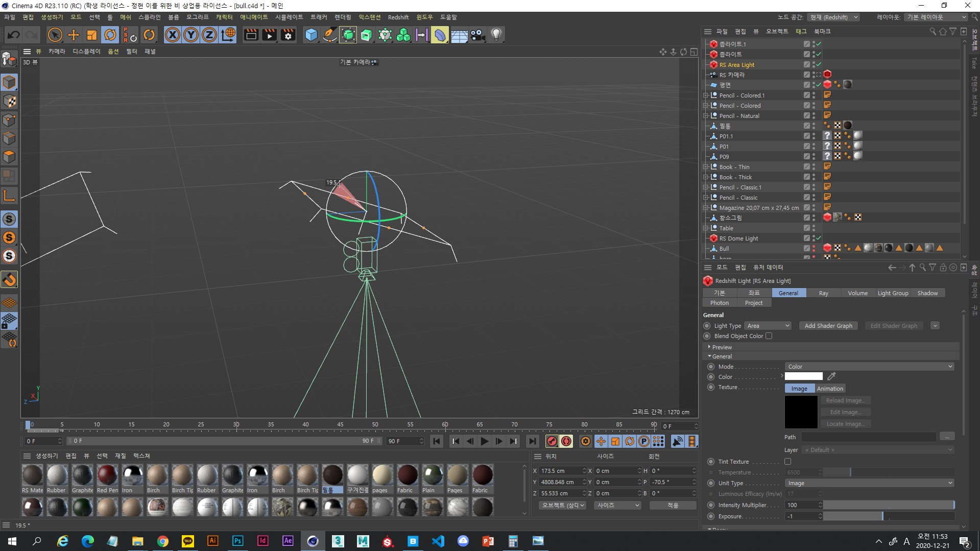Expand the Book - Thin object
Viewport: 980px width, 551px height.
pos(706,167)
